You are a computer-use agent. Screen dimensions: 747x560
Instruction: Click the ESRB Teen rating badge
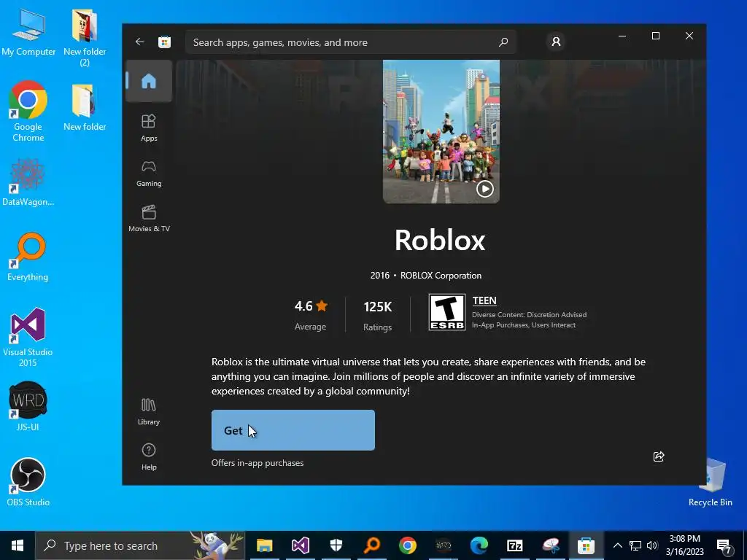click(x=447, y=312)
